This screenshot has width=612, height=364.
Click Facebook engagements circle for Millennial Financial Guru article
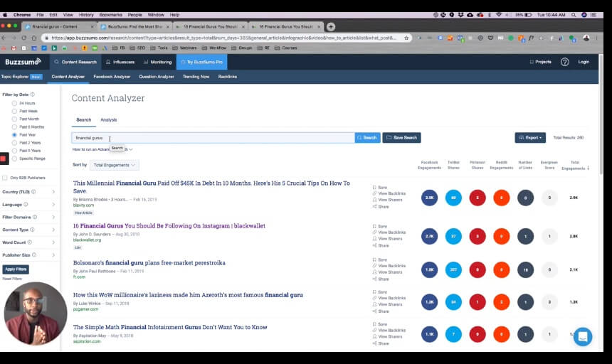429,198
